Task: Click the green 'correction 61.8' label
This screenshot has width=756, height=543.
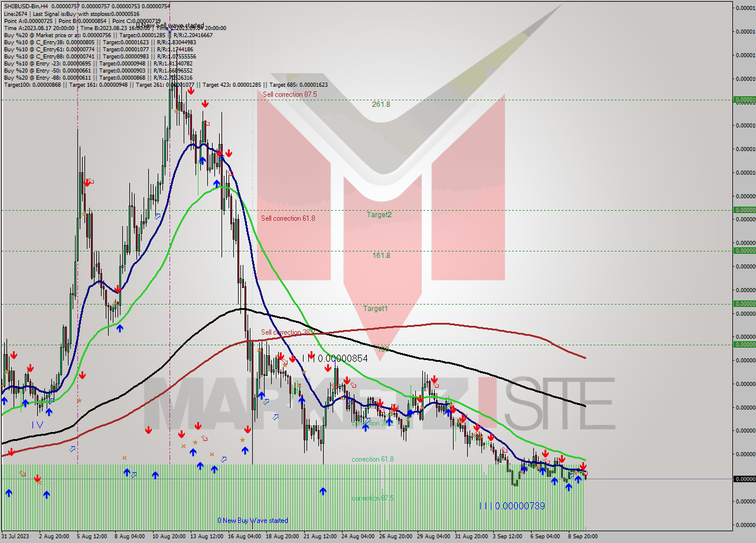Action: pyautogui.click(x=373, y=459)
